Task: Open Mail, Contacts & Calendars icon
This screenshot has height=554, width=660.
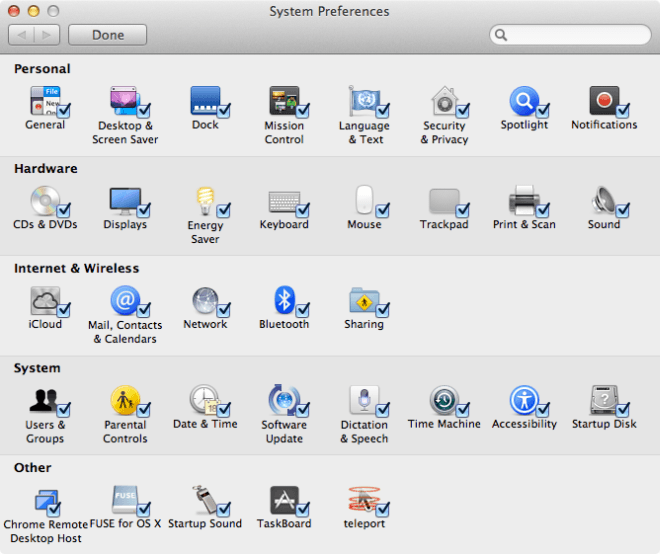Action: [125, 301]
